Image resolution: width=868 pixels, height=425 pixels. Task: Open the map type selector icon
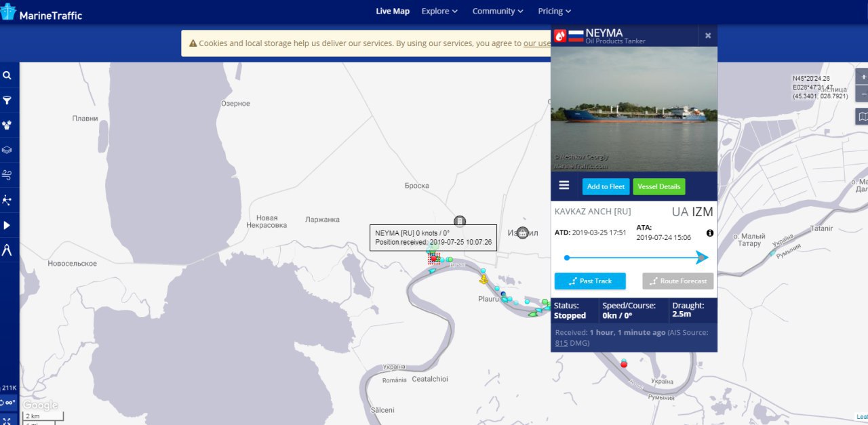tap(863, 117)
